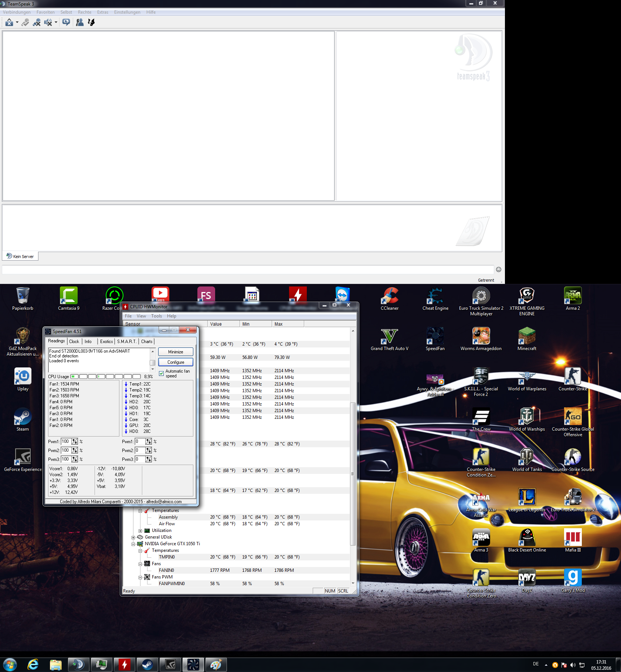This screenshot has width=621, height=672.
Task: Open the Grand Theft Auto V shortcut
Action: tap(390, 339)
